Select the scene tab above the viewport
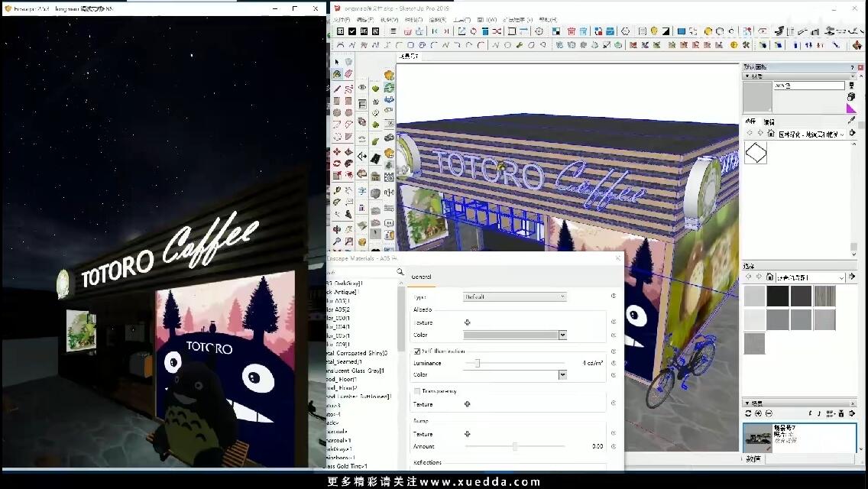 coord(409,57)
